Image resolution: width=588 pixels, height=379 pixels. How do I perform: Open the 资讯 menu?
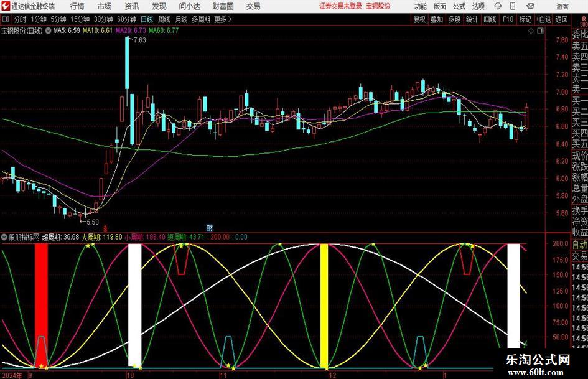(x=132, y=6)
